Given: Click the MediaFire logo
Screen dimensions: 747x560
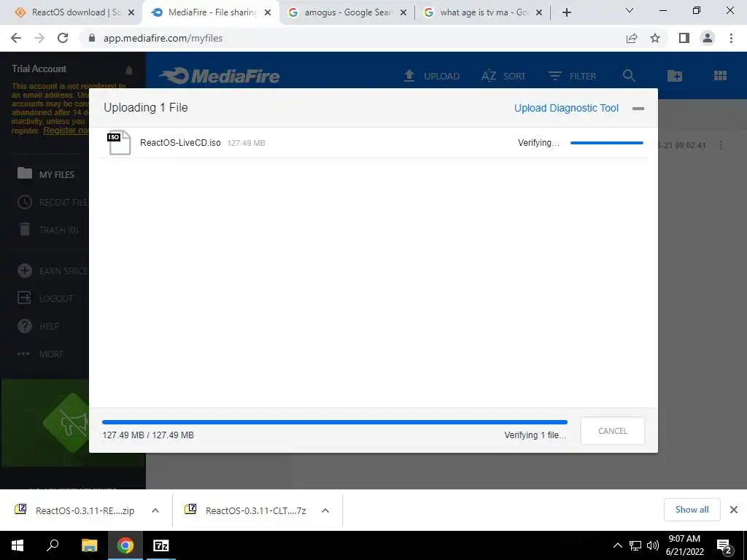Looking at the screenshot, I should pyautogui.click(x=219, y=76).
